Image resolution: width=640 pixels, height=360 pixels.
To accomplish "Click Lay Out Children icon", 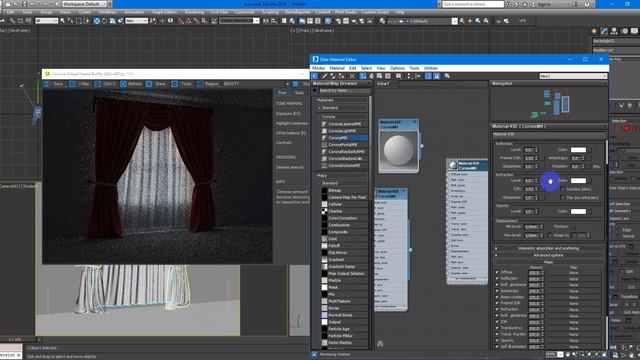I will pos(418,76).
